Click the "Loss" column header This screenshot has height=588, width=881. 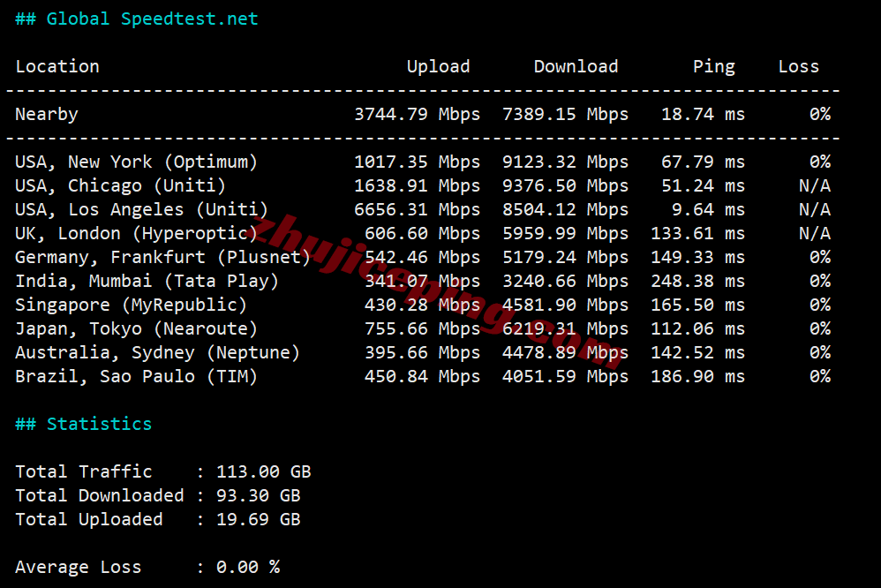(x=798, y=66)
